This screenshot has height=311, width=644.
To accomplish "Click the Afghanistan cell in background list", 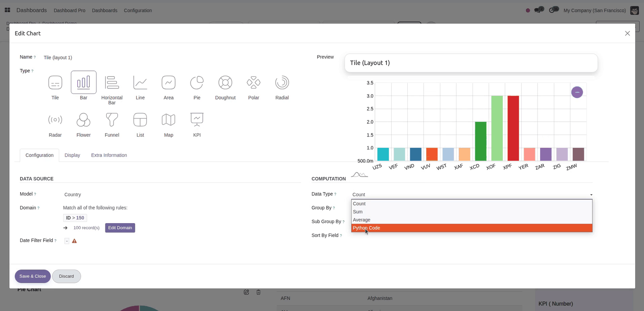I will pyautogui.click(x=380, y=299).
